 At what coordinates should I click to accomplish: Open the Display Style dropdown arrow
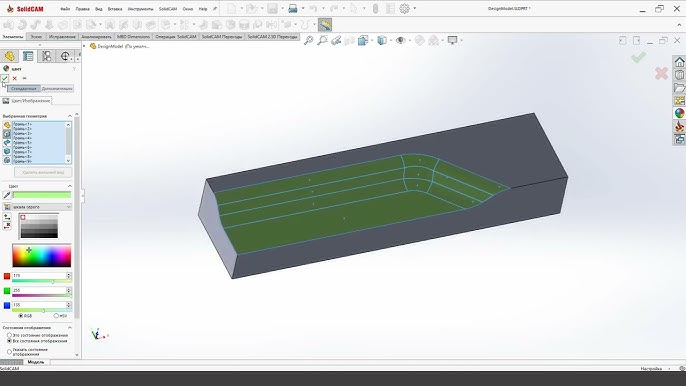coord(391,41)
